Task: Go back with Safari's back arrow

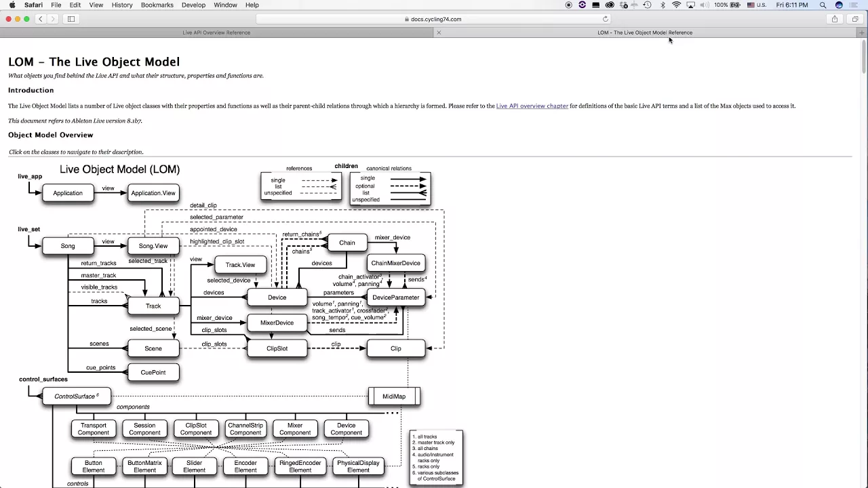Action: click(x=41, y=19)
